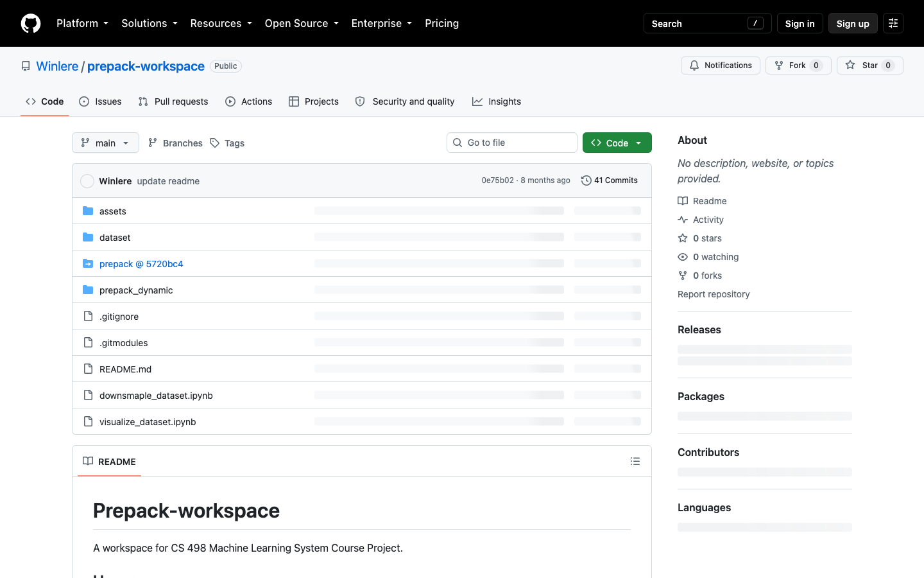924x578 pixels.
Task: Open the prepack-workspace repository link
Action: (146, 66)
